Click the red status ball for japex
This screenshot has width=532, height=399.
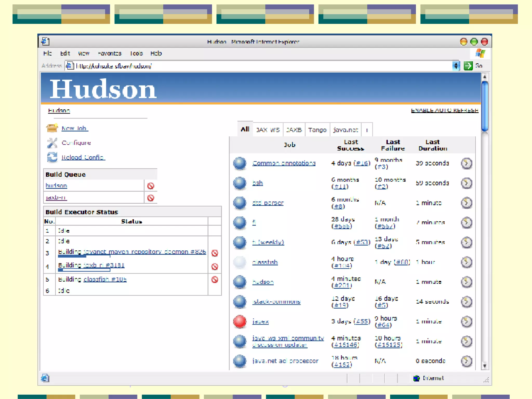240,321
